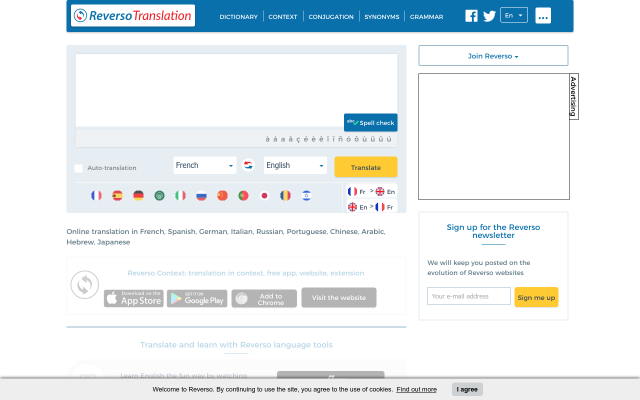
Task: Swap French and English languages icon
Action: [248, 165]
